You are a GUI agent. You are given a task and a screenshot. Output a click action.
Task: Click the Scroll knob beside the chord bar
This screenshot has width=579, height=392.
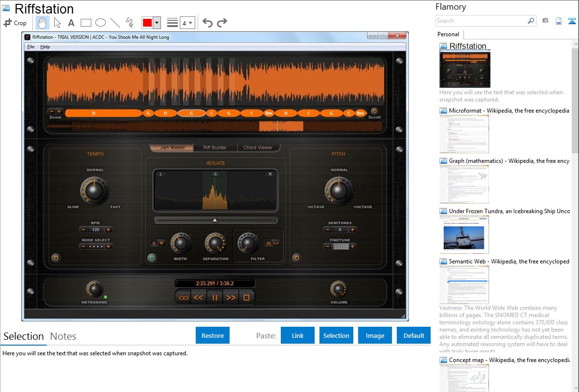point(374,111)
